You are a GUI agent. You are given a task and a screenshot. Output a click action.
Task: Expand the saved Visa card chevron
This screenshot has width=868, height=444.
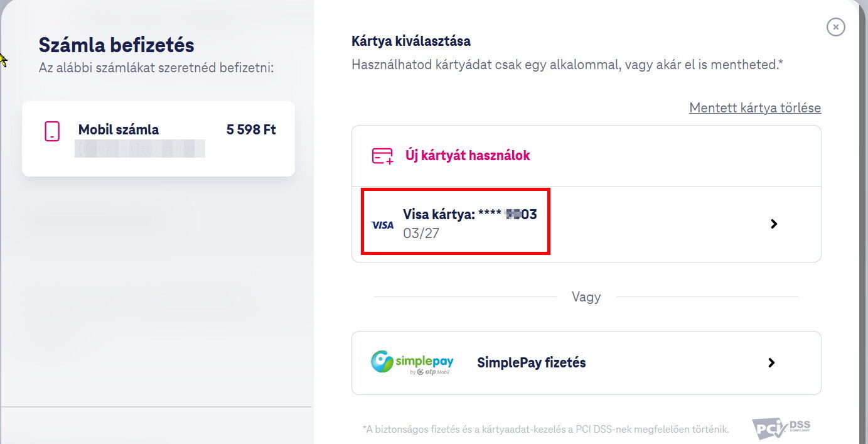click(x=774, y=224)
